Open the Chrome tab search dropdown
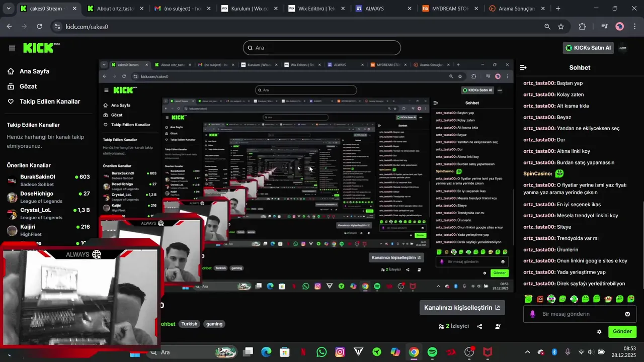 (8, 9)
